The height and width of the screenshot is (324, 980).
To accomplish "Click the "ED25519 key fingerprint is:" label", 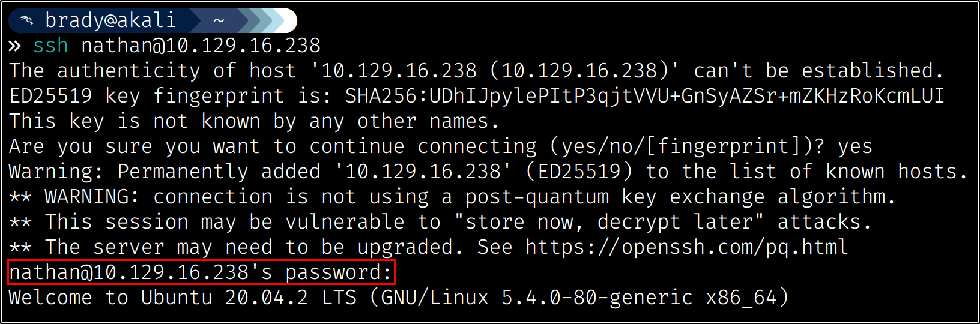I will 171,96.
